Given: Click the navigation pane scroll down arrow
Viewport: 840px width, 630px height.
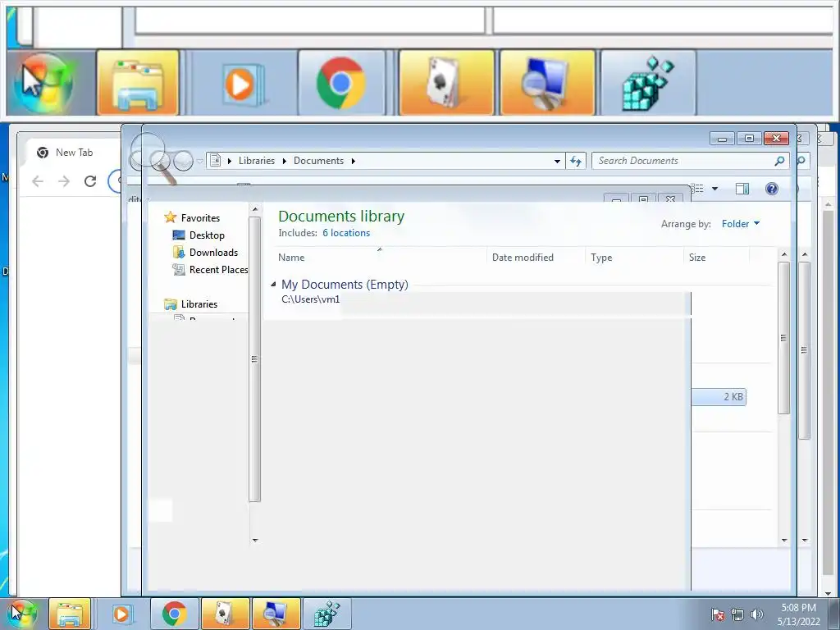Looking at the screenshot, I should pos(255,540).
